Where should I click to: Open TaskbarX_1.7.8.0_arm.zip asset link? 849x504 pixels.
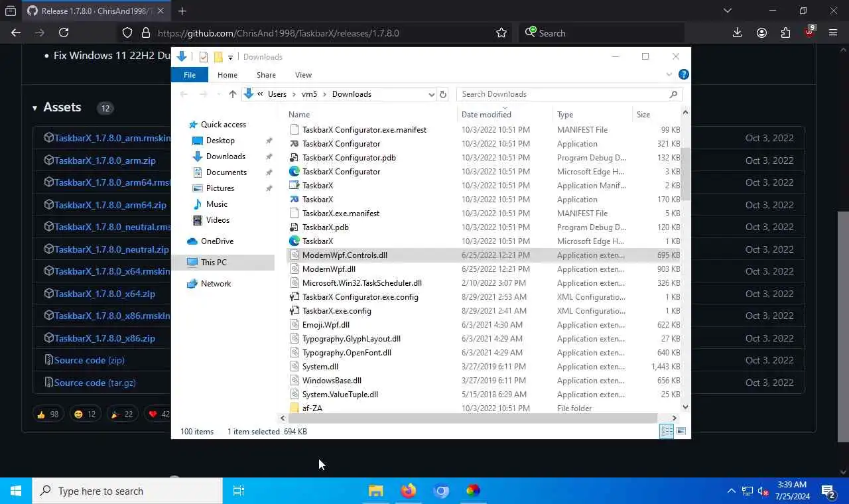coord(105,160)
